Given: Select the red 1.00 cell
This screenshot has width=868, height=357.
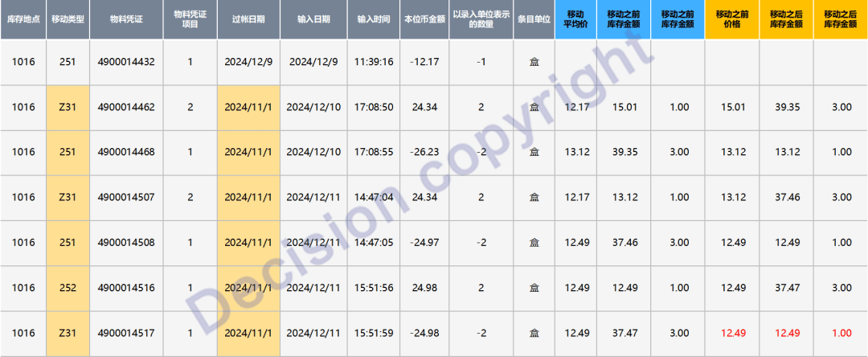Looking at the screenshot, I should [x=840, y=333].
